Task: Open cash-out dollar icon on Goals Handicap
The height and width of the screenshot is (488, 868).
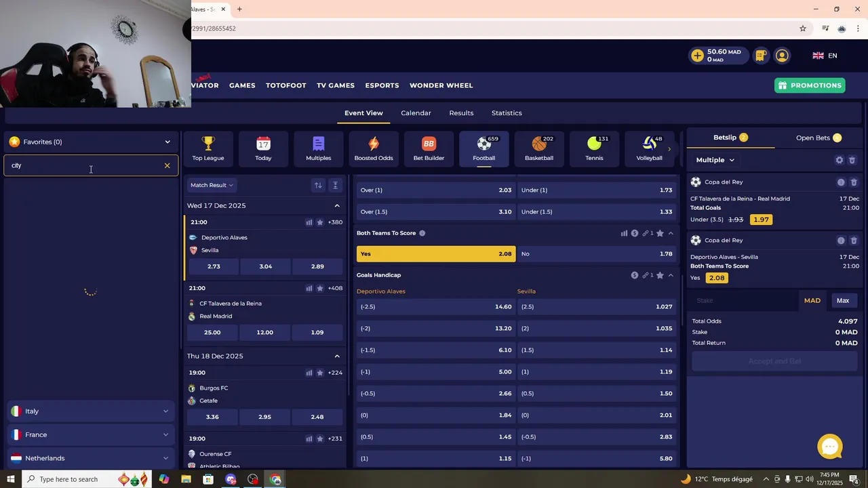Action: click(635, 275)
